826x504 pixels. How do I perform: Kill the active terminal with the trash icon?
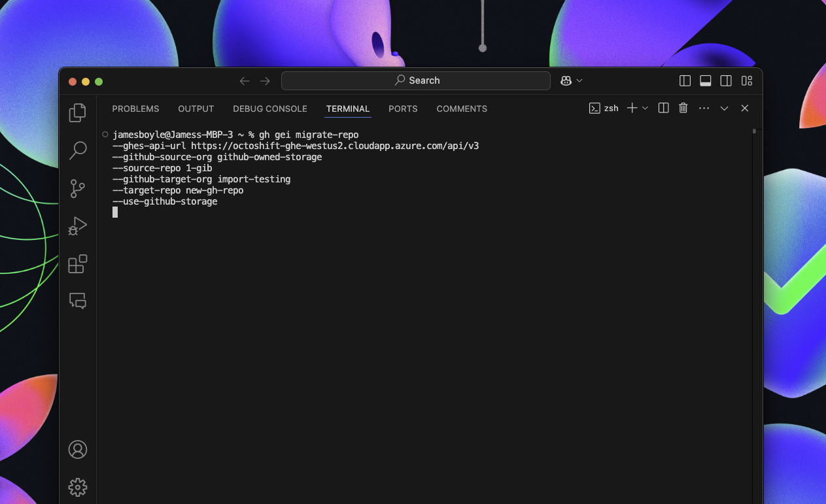(683, 108)
